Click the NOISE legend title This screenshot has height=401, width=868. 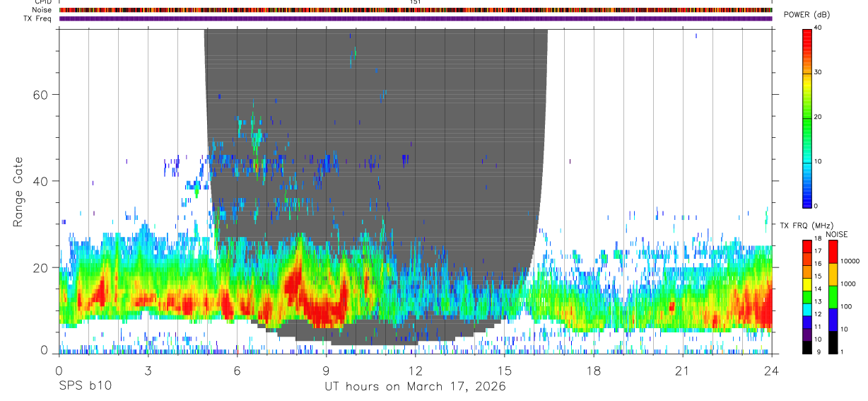tap(836, 234)
